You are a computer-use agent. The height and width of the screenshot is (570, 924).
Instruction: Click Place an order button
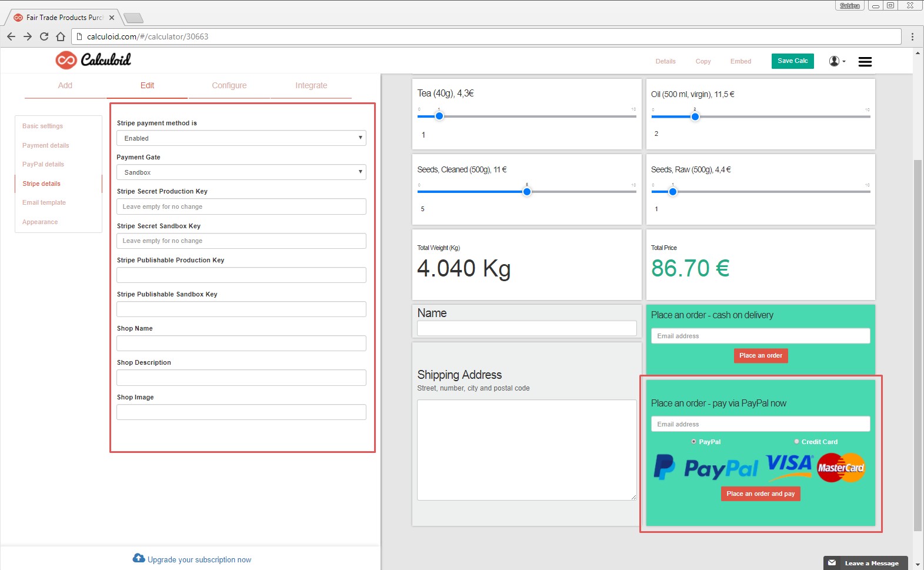[x=760, y=355]
